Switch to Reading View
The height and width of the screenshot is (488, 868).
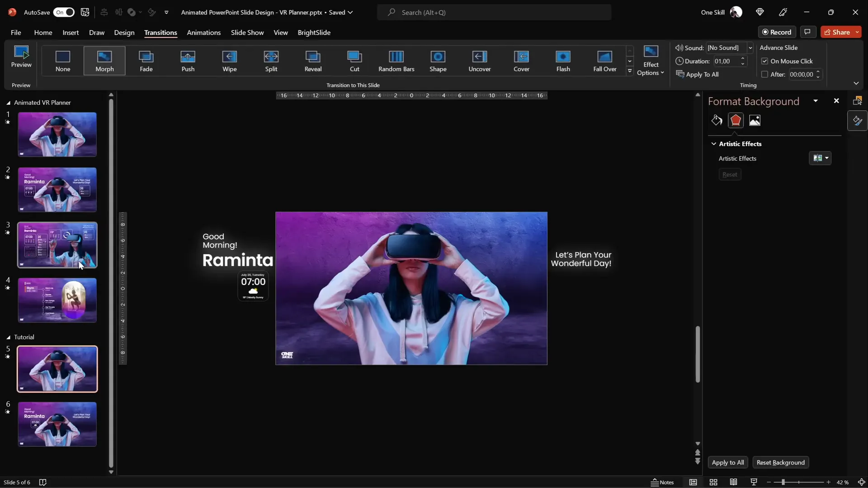tap(733, 482)
